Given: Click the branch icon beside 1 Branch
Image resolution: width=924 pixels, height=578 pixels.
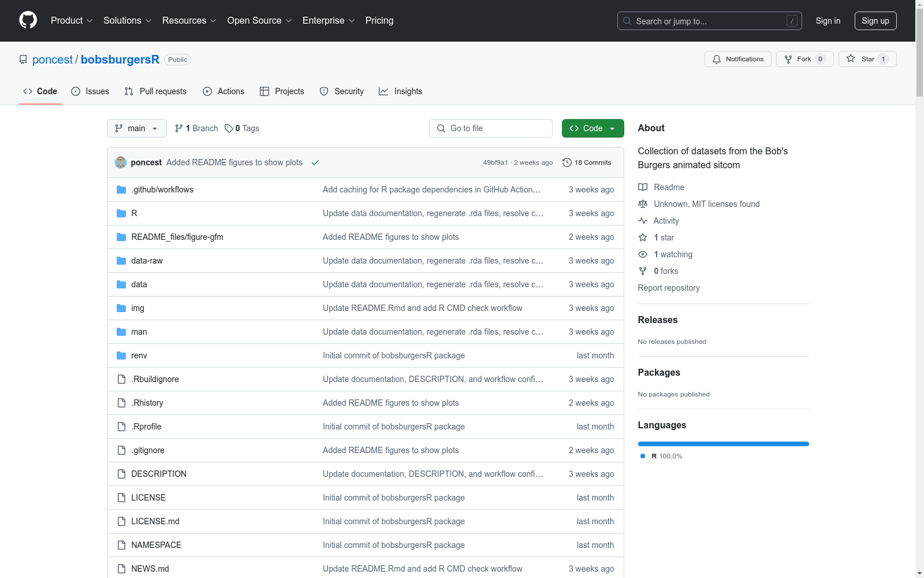Looking at the screenshot, I should pos(179,128).
